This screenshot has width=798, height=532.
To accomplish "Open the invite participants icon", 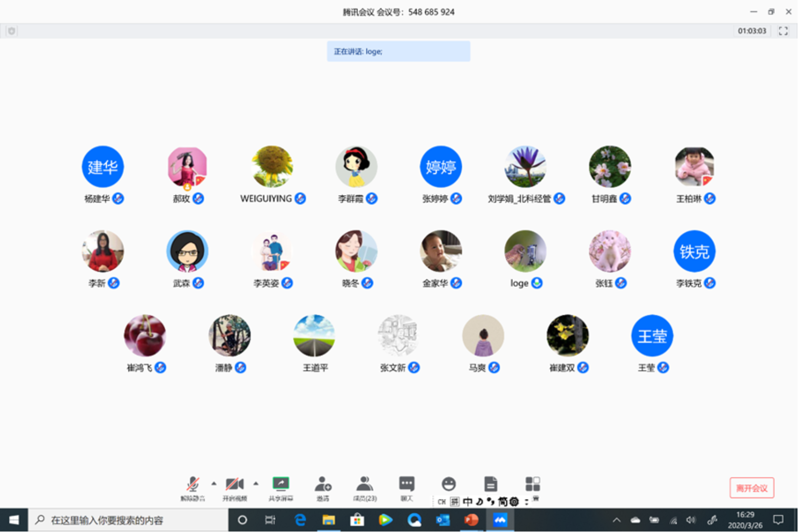I will 323,485.
